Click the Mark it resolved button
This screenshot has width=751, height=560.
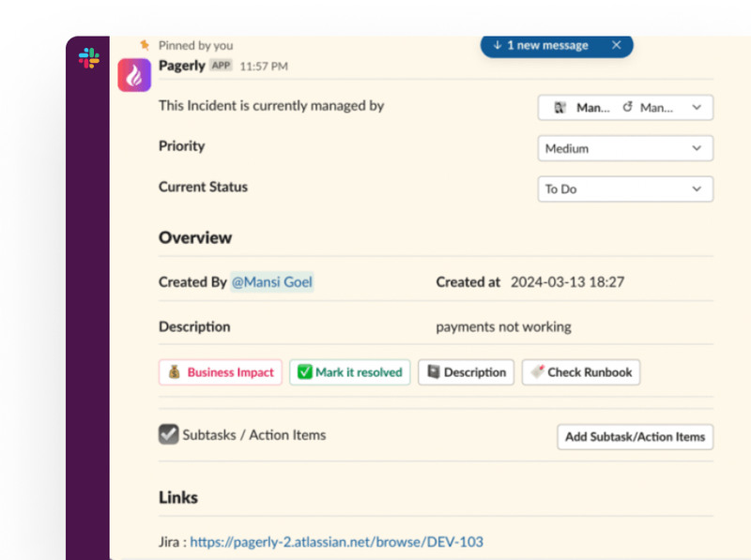[x=349, y=372]
